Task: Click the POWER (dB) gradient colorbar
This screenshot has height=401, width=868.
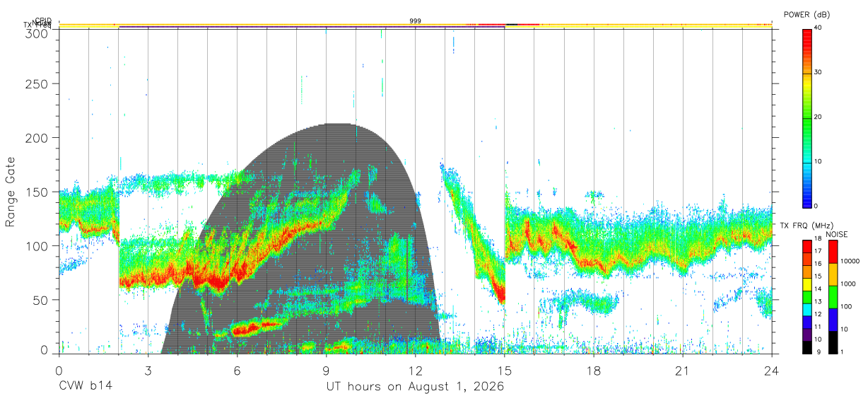Action: (x=807, y=117)
